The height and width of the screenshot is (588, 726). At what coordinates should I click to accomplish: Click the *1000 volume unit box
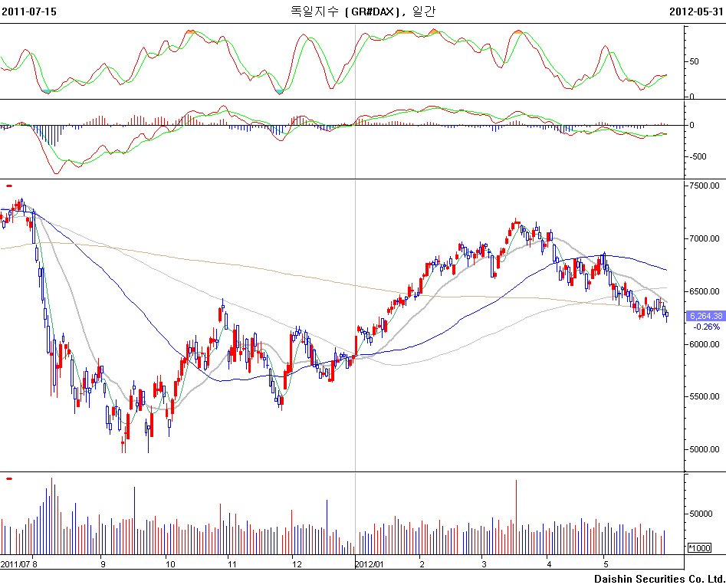pos(698,547)
